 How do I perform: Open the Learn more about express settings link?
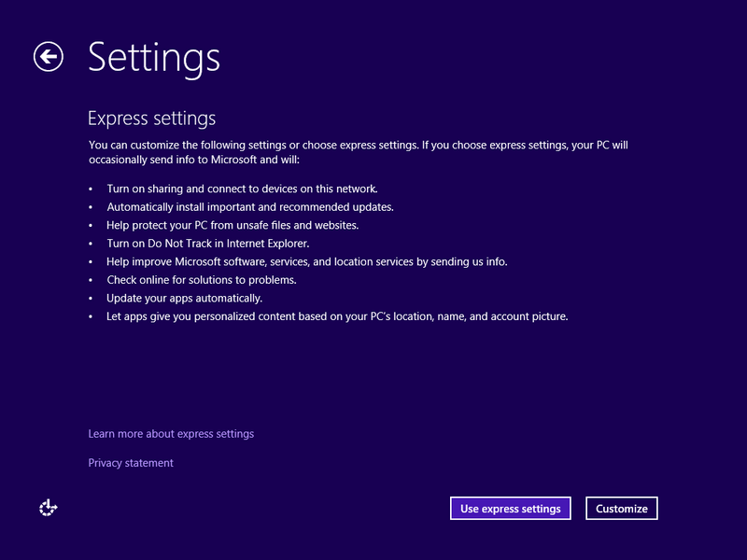click(170, 434)
